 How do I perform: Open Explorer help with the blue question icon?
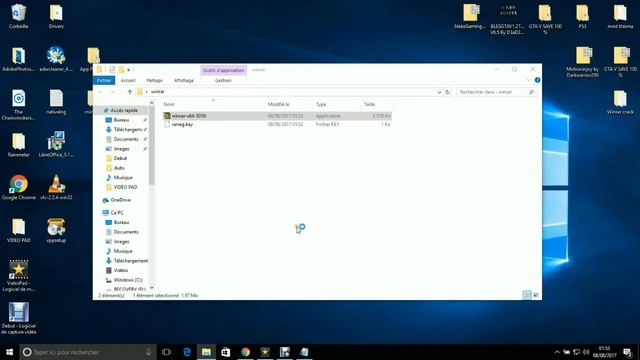(538, 80)
